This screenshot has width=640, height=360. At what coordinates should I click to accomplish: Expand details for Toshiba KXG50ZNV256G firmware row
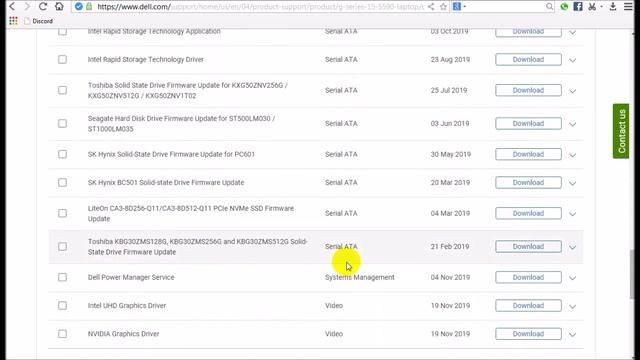click(572, 91)
